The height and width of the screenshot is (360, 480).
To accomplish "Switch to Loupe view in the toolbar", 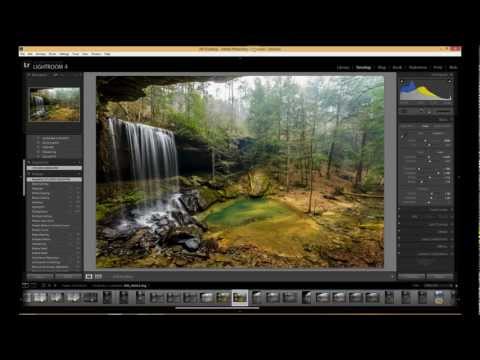I will 89,276.
